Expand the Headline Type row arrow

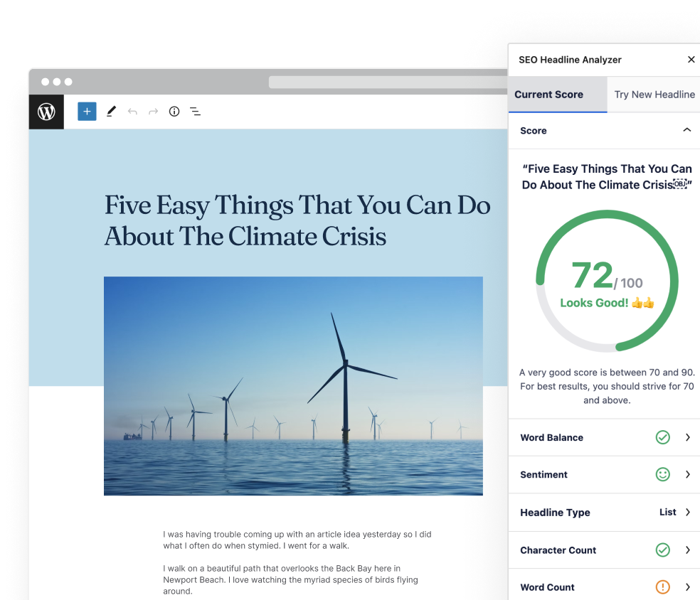[x=687, y=512]
